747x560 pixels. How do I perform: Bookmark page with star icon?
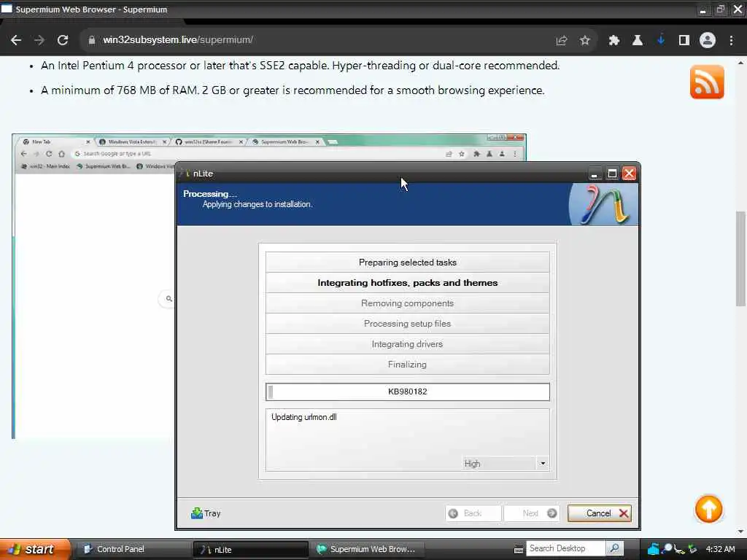pyautogui.click(x=585, y=41)
